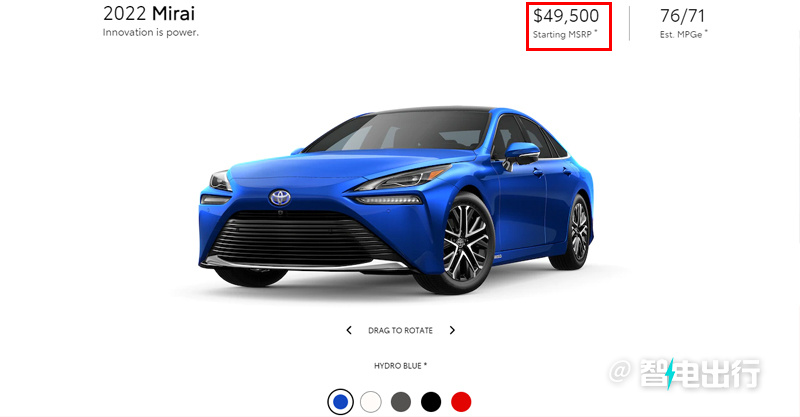Open the Starting MSRP disclaimer asterisk
This screenshot has width=800, height=417.
pos(595,32)
